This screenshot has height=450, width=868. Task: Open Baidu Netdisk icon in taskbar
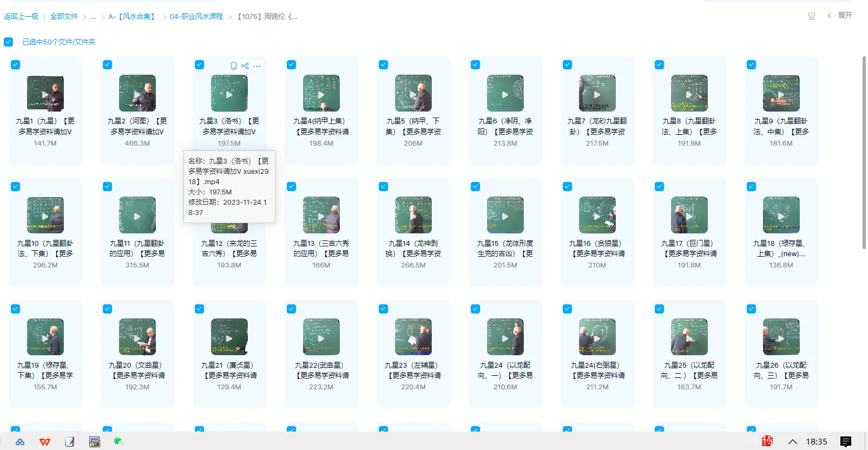pyautogui.click(x=20, y=442)
